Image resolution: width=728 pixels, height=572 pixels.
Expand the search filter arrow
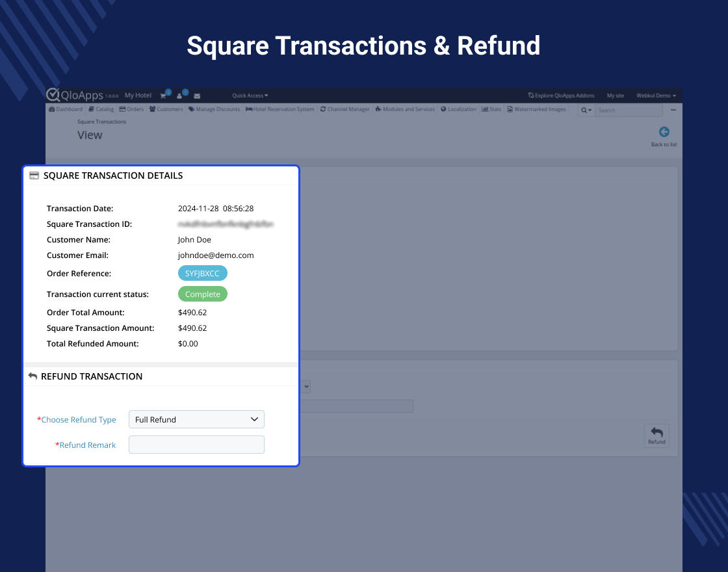click(x=590, y=110)
